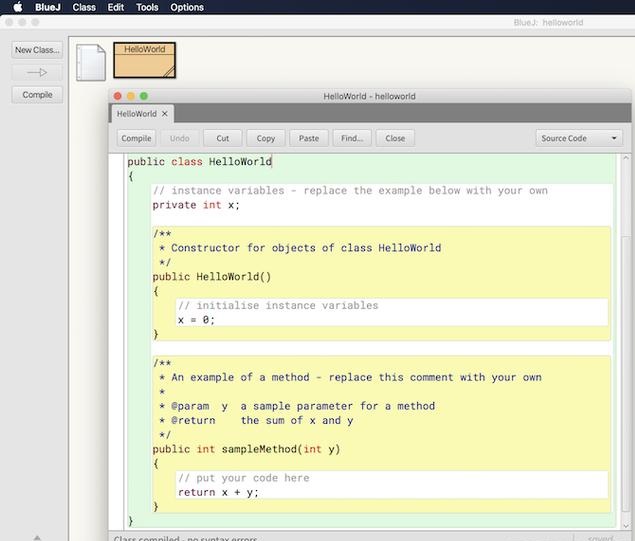This screenshot has width=635, height=541.
Task: Click the yellow minimize button of editor window
Action: pos(131,96)
